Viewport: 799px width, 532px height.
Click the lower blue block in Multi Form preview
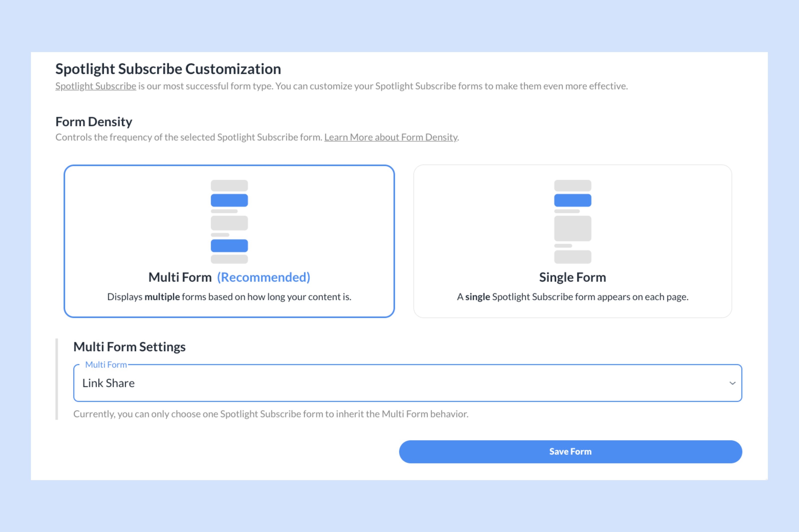pyautogui.click(x=229, y=246)
